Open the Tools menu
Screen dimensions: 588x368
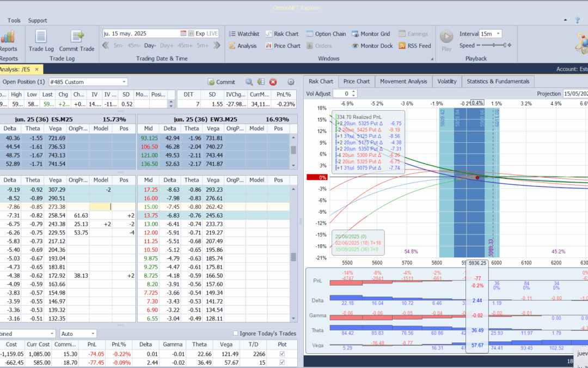14,20
